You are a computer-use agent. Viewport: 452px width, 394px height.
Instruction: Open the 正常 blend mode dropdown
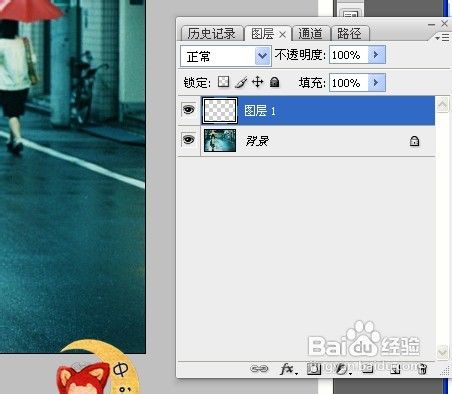click(226, 56)
